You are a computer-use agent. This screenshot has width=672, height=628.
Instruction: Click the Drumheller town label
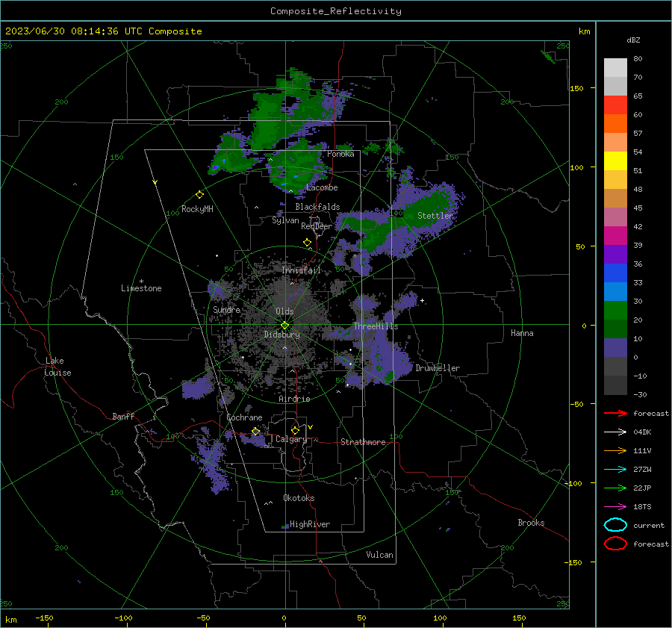(438, 368)
